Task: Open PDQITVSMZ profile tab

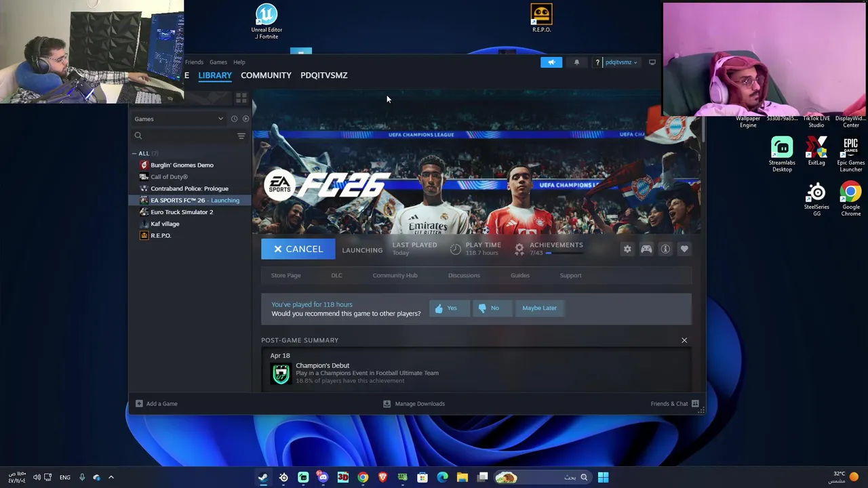Action: click(323, 75)
